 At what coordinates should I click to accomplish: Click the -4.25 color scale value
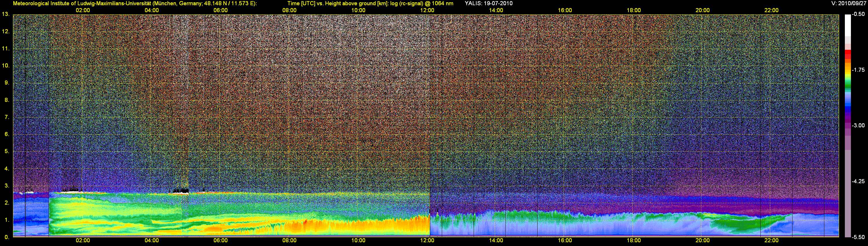[858, 181]
